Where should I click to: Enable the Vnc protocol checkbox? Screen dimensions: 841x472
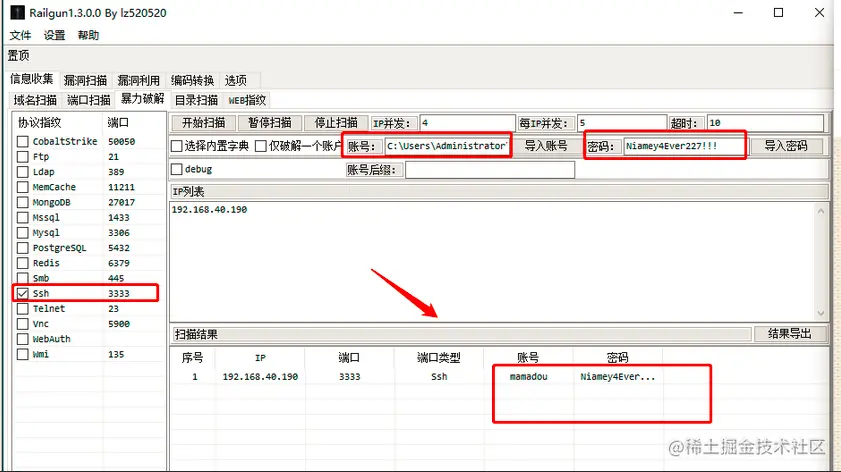pyautogui.click(x=23, y=324)
